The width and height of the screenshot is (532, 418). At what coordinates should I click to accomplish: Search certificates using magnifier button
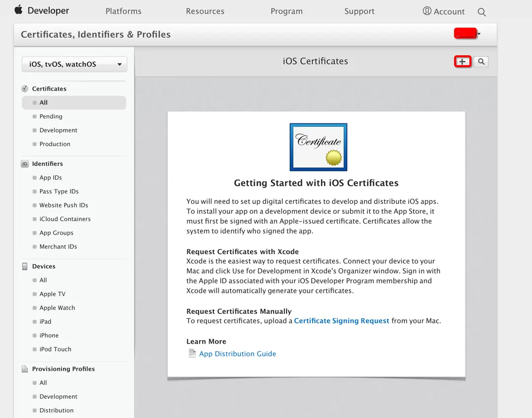(481, 62)
